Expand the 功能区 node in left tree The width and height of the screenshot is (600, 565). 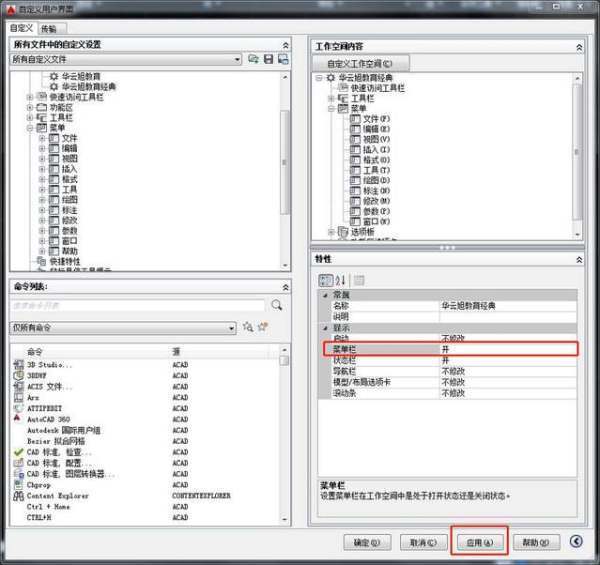[x=29, y=107]
